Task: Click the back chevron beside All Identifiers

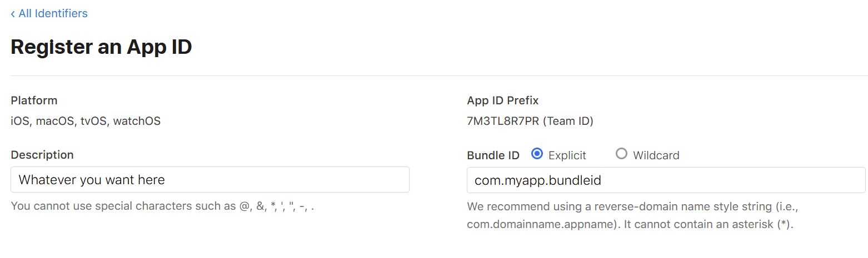Action: (x=13, y=14)
